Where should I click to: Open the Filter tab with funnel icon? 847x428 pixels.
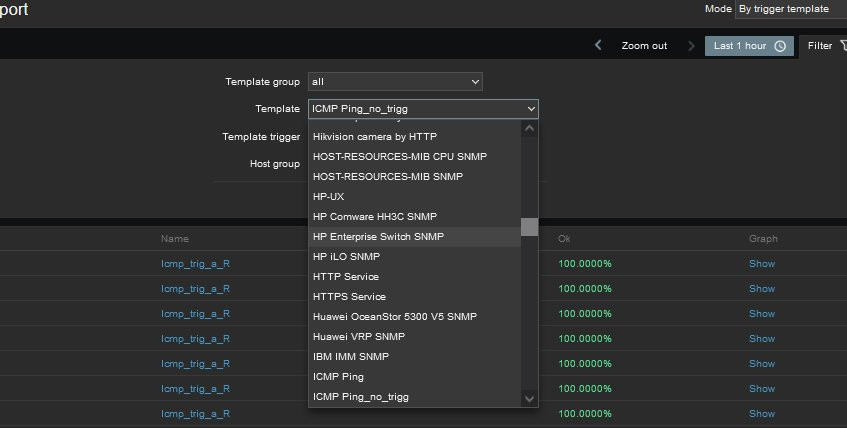point(826,46)
